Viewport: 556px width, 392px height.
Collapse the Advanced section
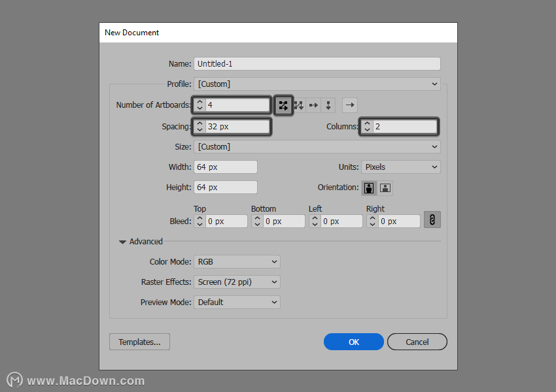point(123,242)
